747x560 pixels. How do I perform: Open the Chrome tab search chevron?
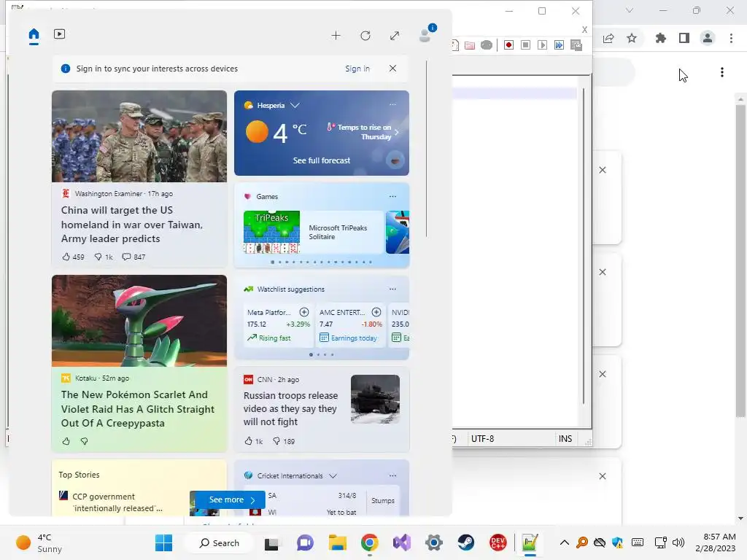pos(630,10)
